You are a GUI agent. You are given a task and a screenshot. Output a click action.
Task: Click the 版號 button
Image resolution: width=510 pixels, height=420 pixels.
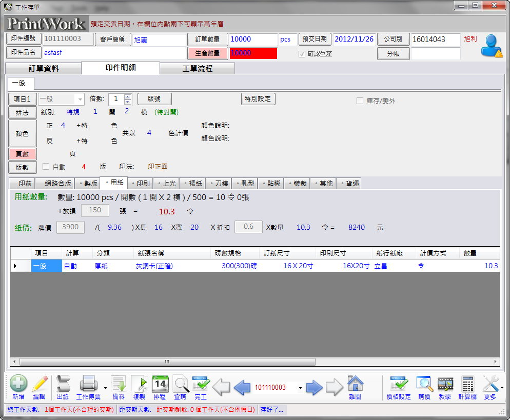click(154, 99)
